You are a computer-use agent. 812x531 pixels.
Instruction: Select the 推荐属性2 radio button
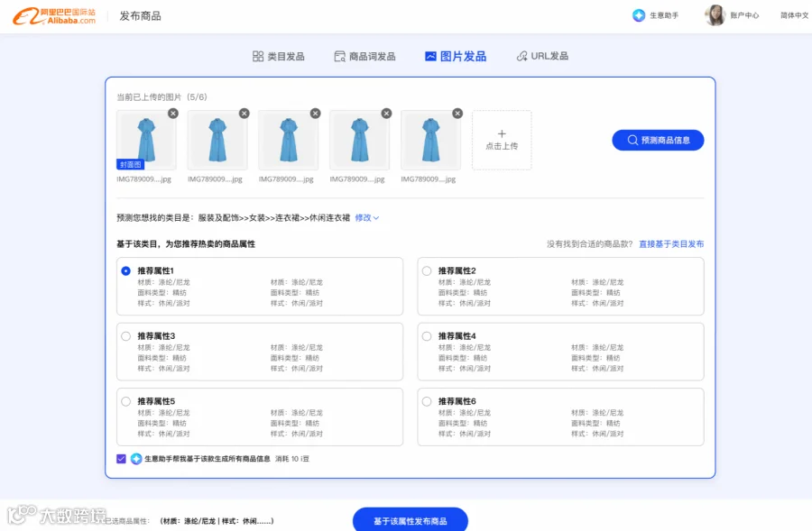pyautogui.click(x=427, y=270)
